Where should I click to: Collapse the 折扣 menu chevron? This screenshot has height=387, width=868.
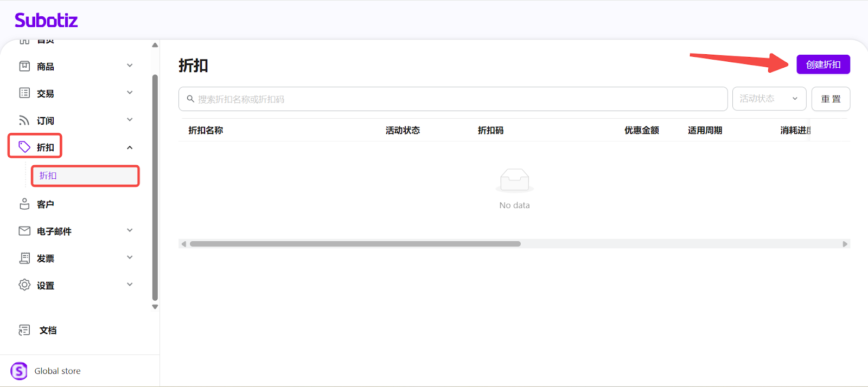pyautogui.click(x=130, y=147)
